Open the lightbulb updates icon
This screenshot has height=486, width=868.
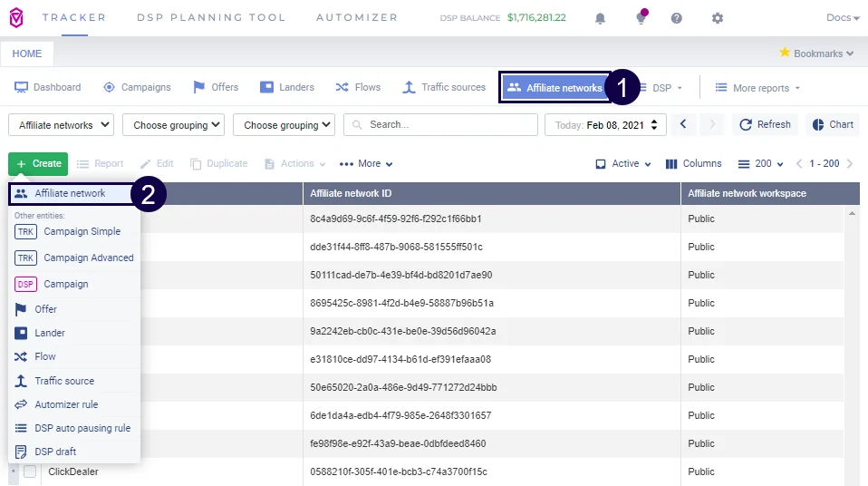(641, 18)
